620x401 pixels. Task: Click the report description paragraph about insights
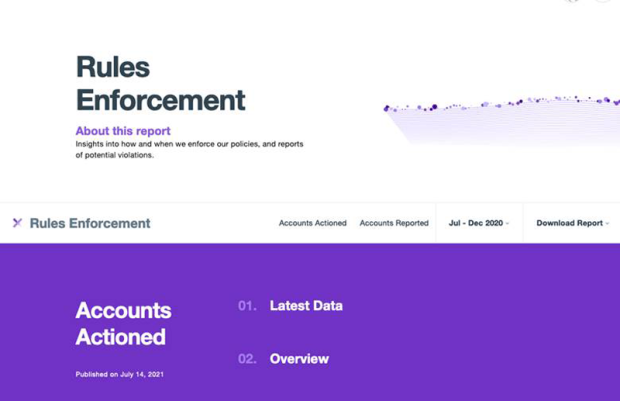pos(189,149)
